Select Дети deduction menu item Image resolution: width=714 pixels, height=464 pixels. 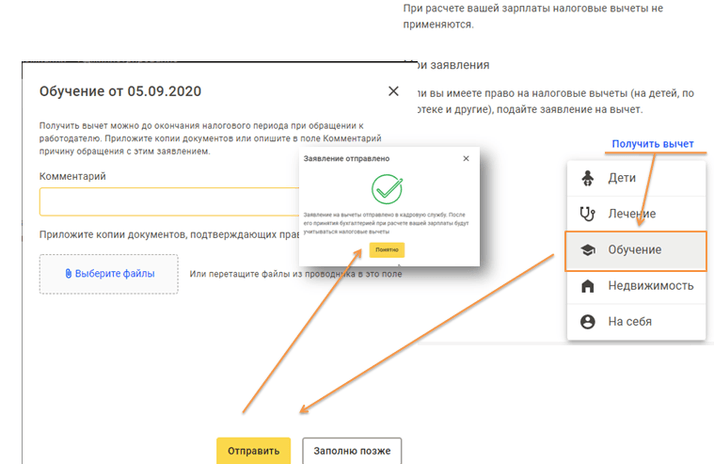[636, 178]
